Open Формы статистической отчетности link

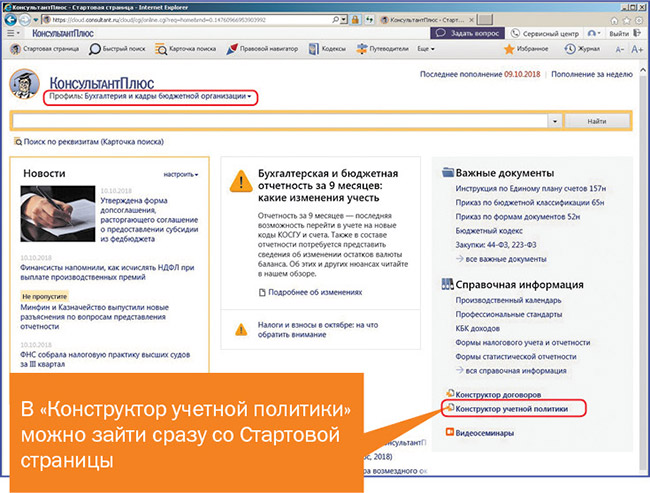pyautogui.click(x=516, y=357)
